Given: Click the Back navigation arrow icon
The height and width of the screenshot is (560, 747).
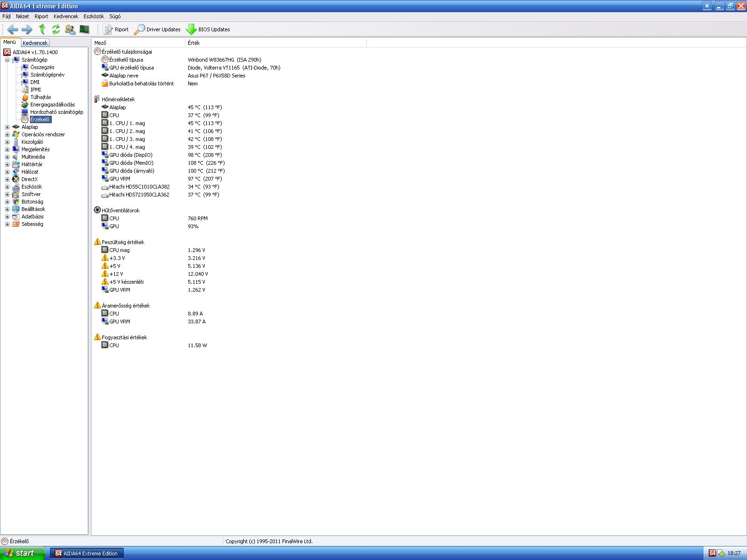Looking at the screenshot, I should pyautogui.click(x=13, y=29).
